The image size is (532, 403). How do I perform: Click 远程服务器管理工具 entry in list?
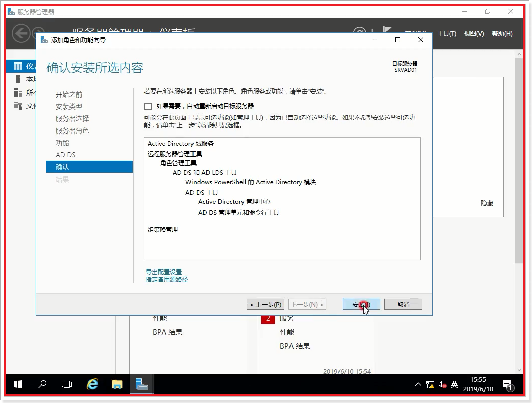pos(175,154)
